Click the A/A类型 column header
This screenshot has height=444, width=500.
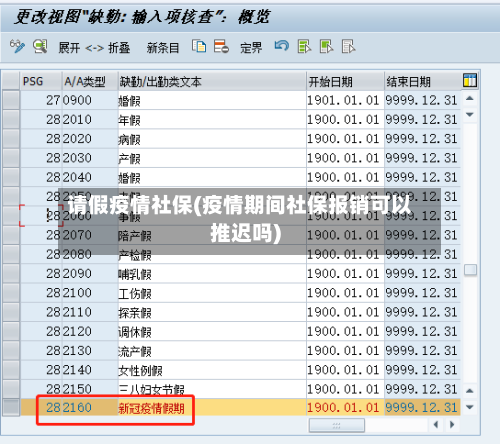(90, 81)
